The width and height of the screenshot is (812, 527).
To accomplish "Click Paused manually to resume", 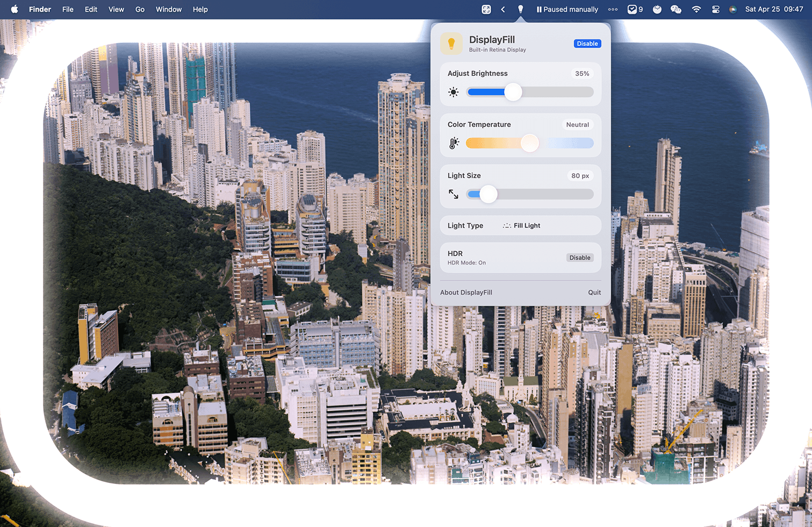I will point(567,9).
